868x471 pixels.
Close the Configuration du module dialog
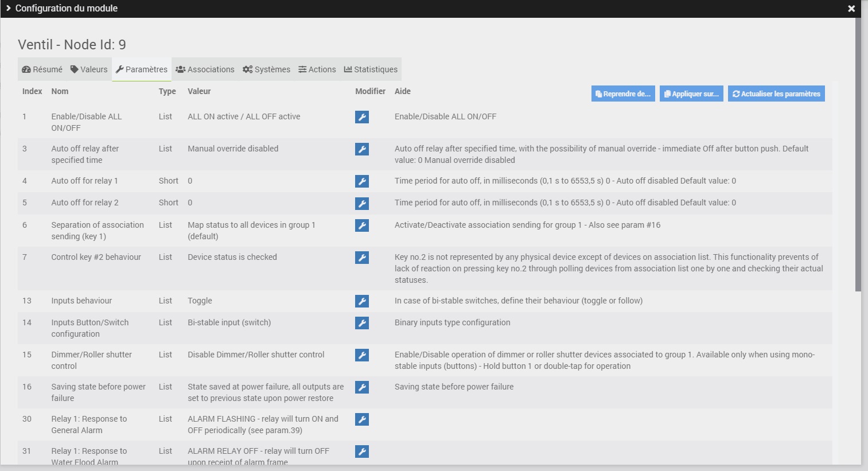(x=851, y=9)
